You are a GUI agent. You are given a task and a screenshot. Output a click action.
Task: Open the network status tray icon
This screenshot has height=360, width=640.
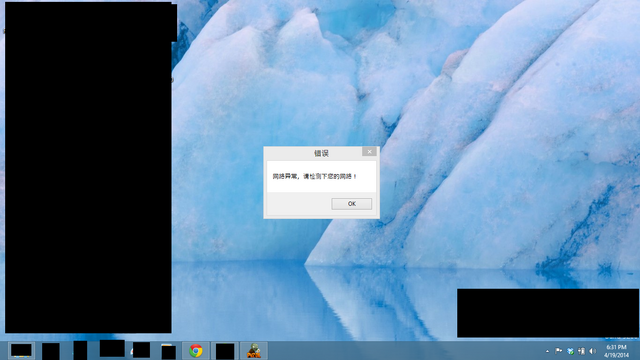(x=581, y=351)
